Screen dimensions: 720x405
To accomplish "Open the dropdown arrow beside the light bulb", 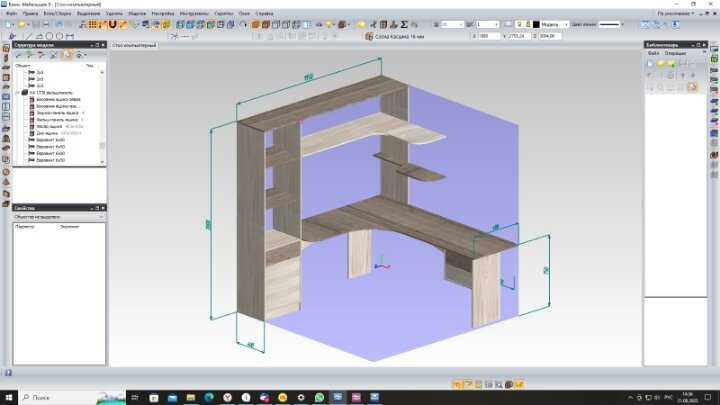I will coord(335,24).
